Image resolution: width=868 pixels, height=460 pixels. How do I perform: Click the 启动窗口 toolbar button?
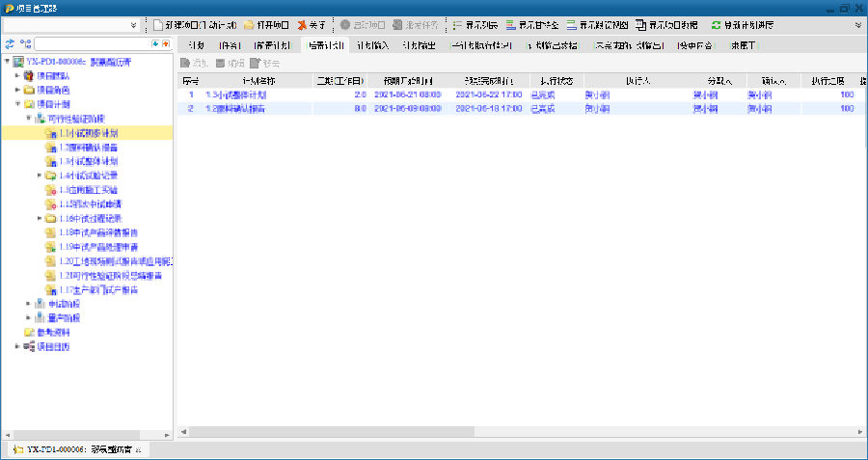tap(364, 25)
